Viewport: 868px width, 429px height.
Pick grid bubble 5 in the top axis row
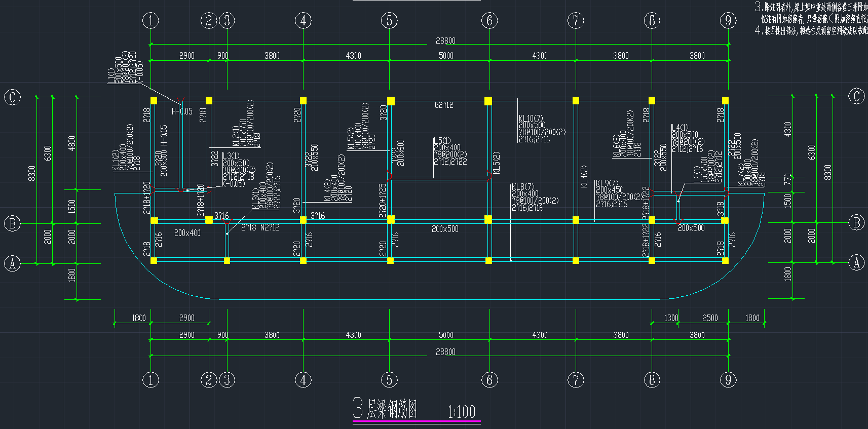389,21
